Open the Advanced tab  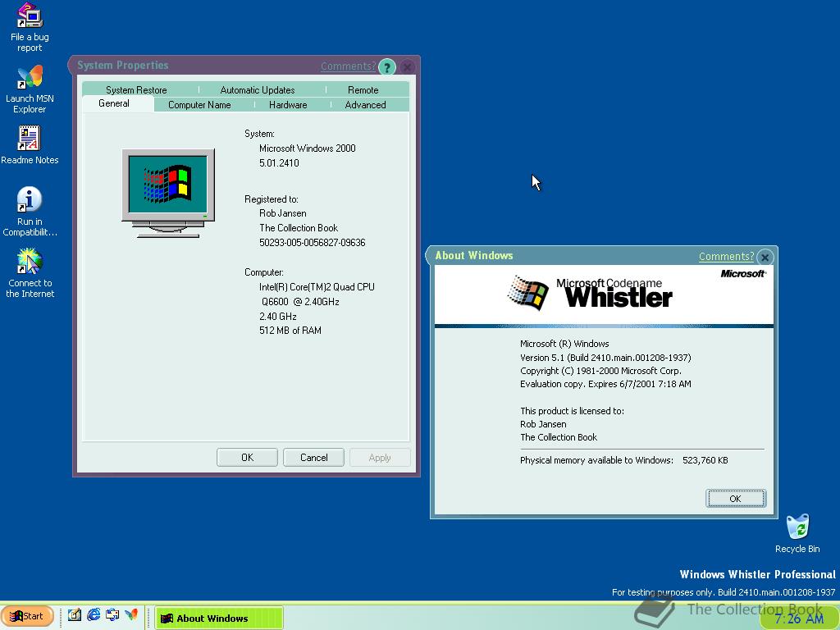[x=365, y=105]
